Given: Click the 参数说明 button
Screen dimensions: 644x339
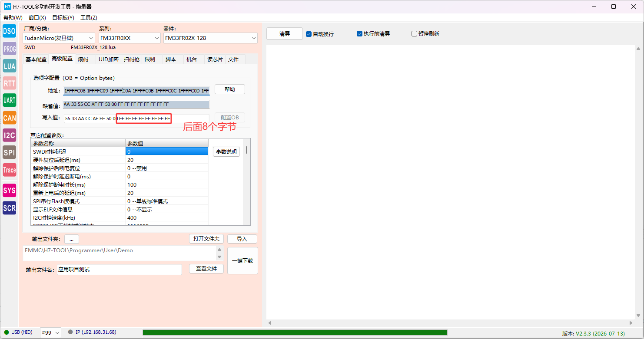Looking at the screenshot, I should coord(226,152).
